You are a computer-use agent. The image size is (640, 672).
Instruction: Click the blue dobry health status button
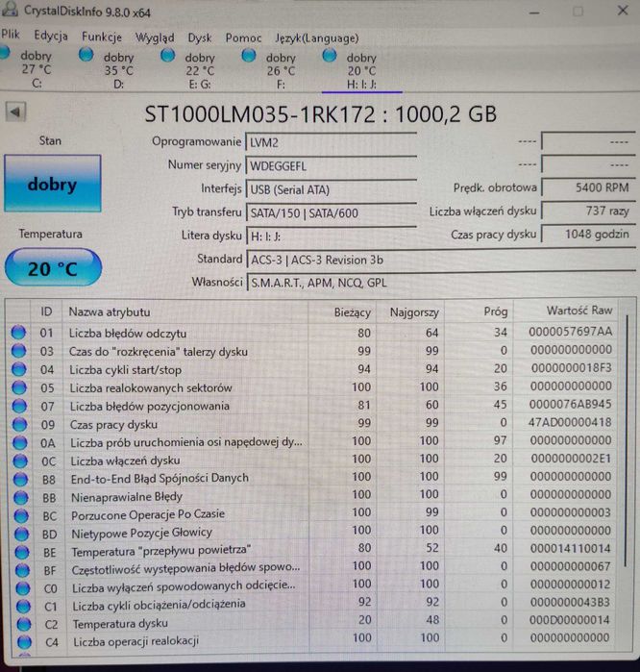coord(53,184)
